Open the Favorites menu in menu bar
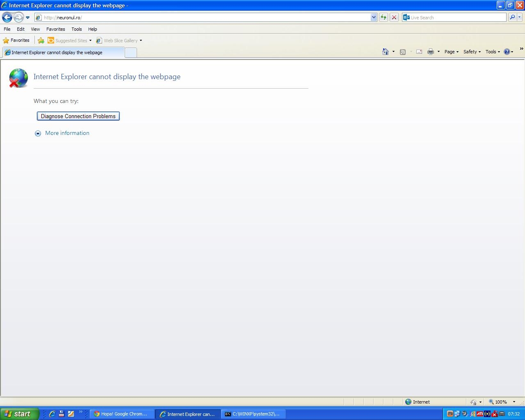The image size is (525, 420). pyautogui.click(x=55, y=29)
